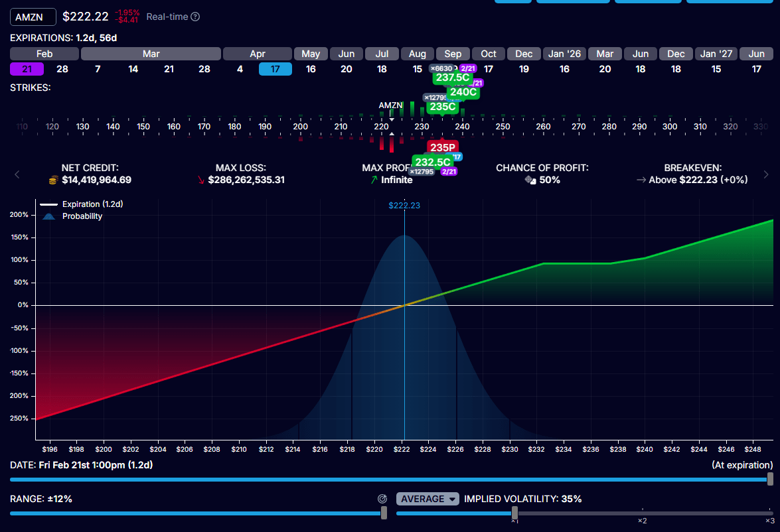Click the right chevron in the stats bar
Screen dimensions: 780x532
pyautogui.click(x=765, y=174)
